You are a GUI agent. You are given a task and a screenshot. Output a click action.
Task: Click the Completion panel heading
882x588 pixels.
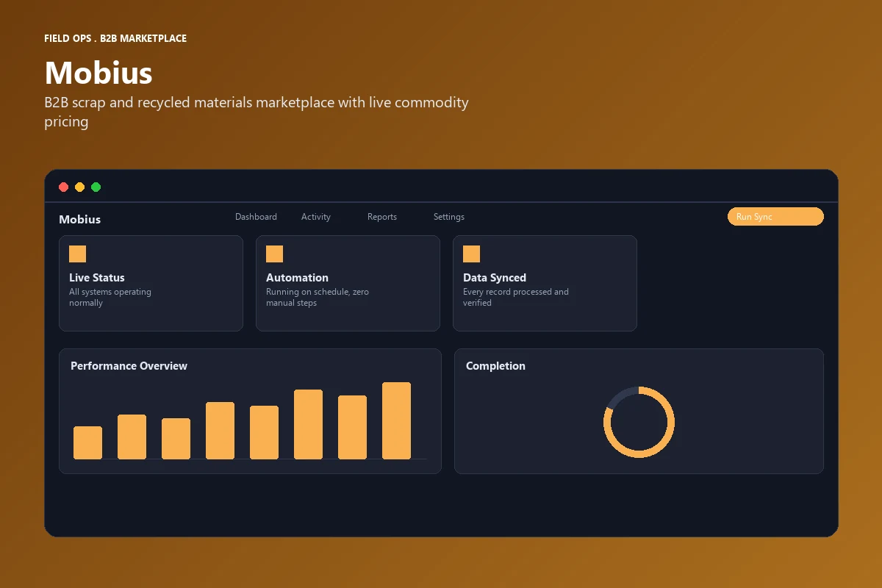(495, 366)
